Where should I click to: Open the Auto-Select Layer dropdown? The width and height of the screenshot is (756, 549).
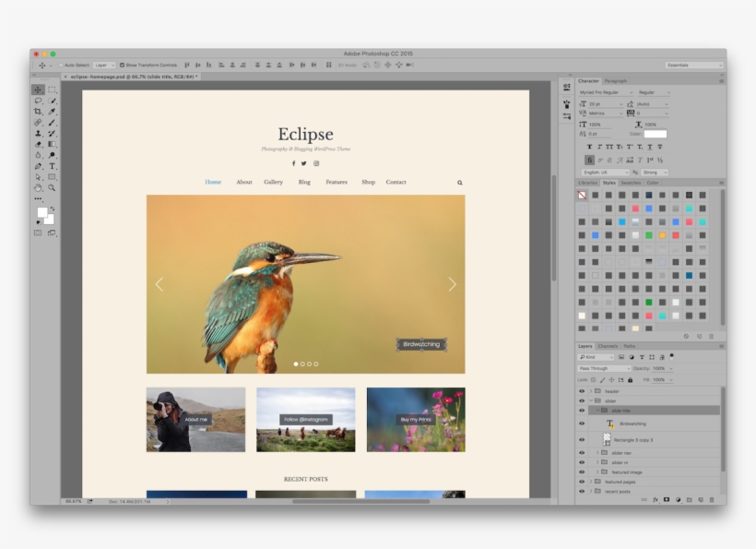pos(104,66)
